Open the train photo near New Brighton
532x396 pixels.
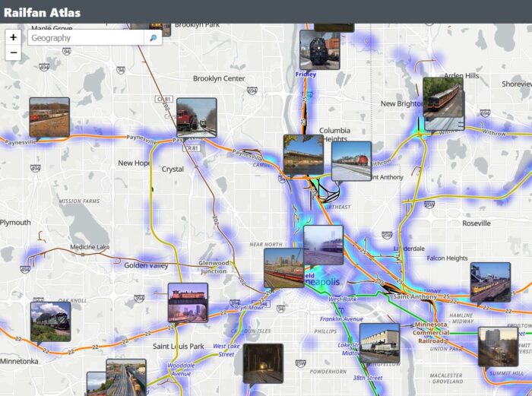[x=443, y=103]
